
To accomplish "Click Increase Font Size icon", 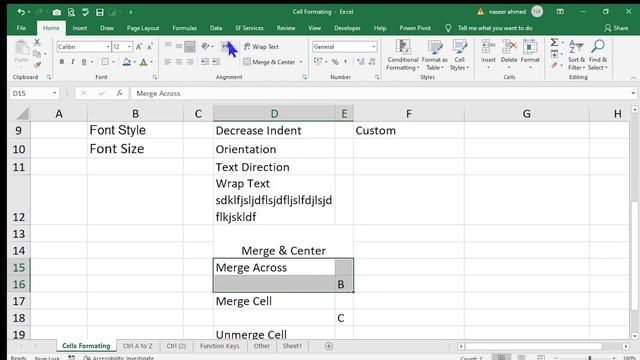I will pyautogui.click(x=139, y=47).
